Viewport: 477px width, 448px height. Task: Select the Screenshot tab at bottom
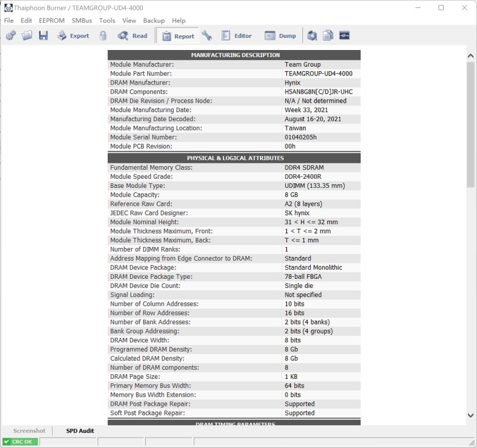click(29, 431)
